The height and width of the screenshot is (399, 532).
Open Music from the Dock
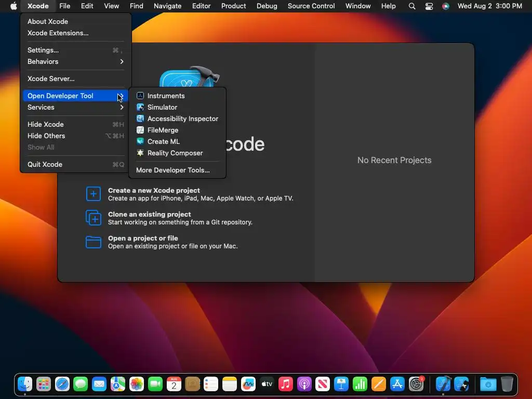(285, 384)
